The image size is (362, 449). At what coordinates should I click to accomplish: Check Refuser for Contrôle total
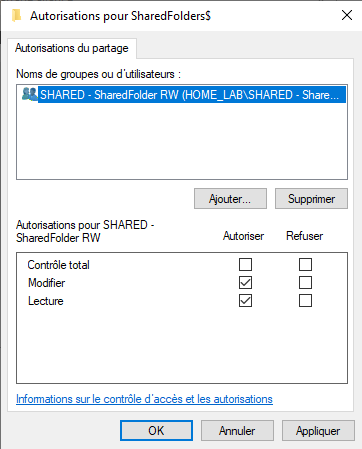point(305,265)
